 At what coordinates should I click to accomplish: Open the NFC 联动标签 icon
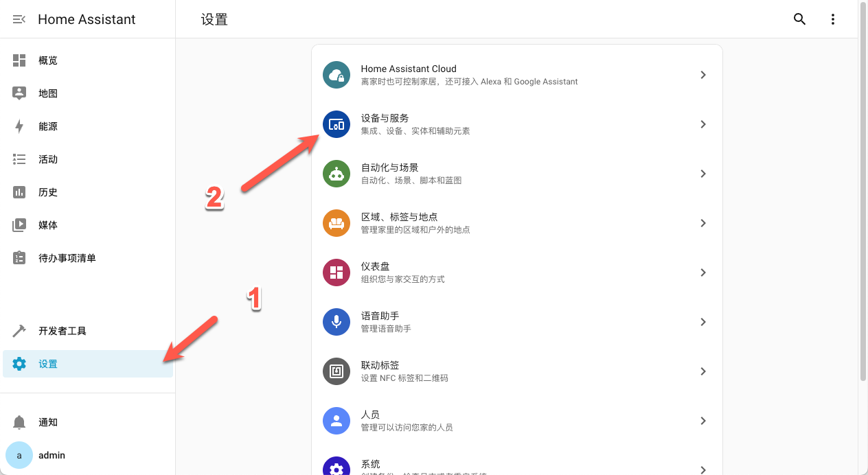tap(336, 371)
